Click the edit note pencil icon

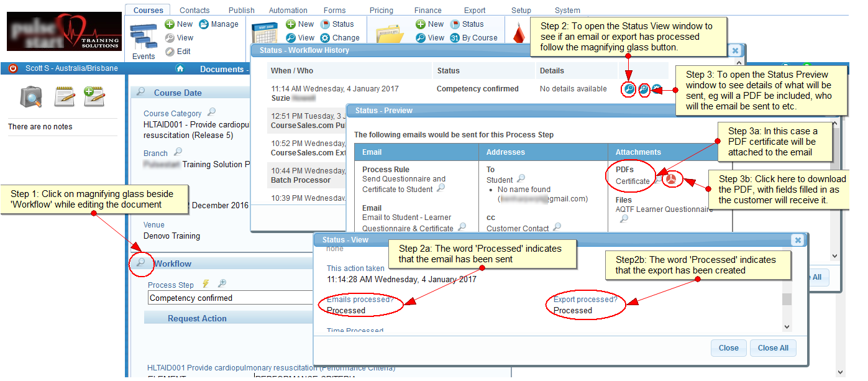(65, 96)
